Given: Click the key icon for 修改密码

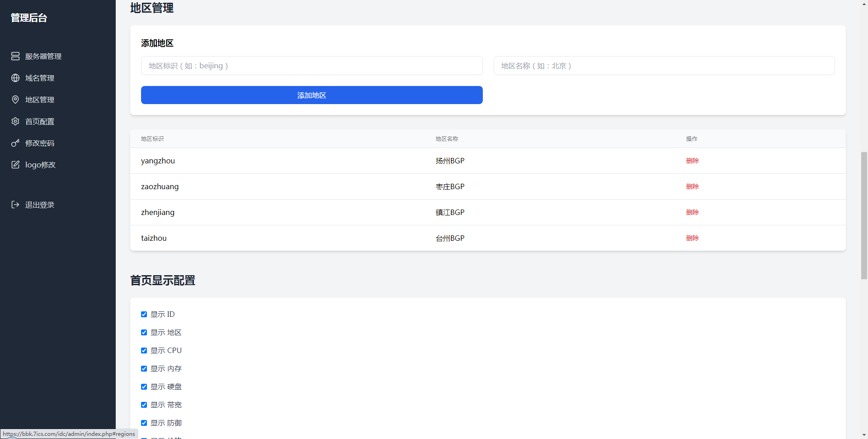Looking at the screenshot, I should [x=15, y=143].
